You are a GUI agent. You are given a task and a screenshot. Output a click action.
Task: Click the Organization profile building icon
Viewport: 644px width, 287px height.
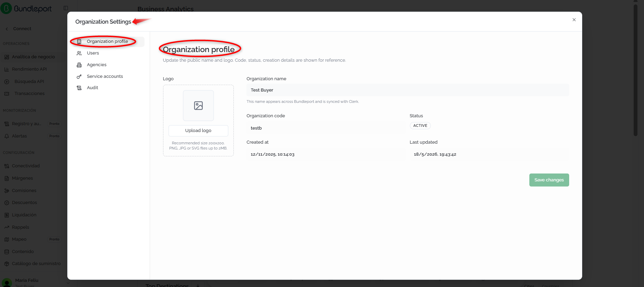(79, 41)
